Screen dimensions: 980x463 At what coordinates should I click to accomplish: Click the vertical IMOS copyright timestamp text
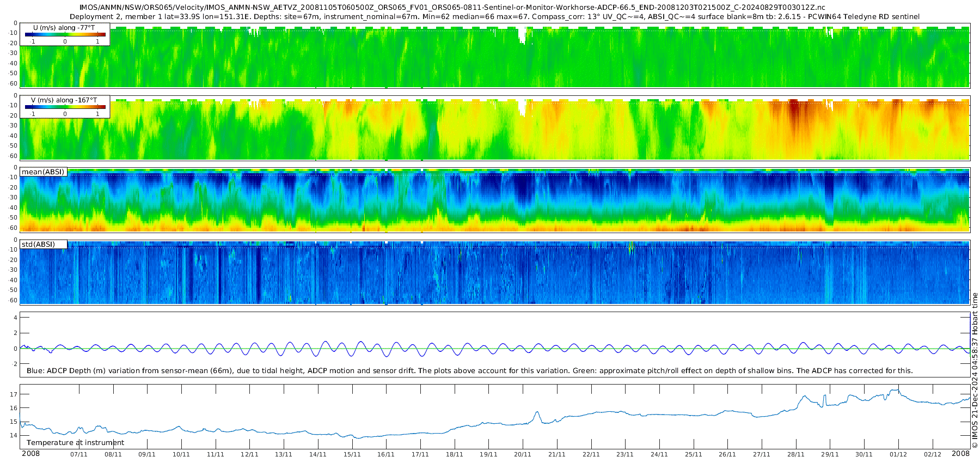pos(975,370)
